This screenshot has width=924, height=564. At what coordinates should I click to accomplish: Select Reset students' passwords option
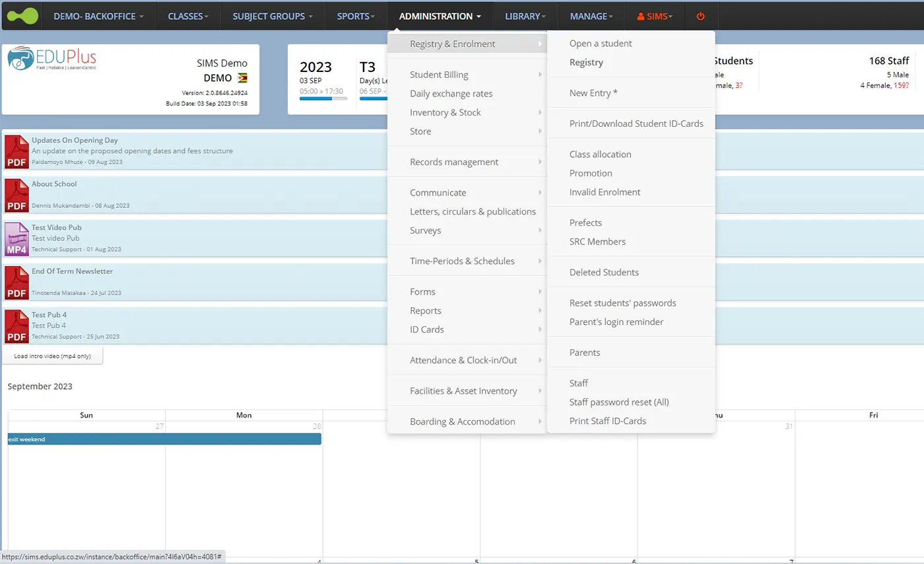pos(622,303)
